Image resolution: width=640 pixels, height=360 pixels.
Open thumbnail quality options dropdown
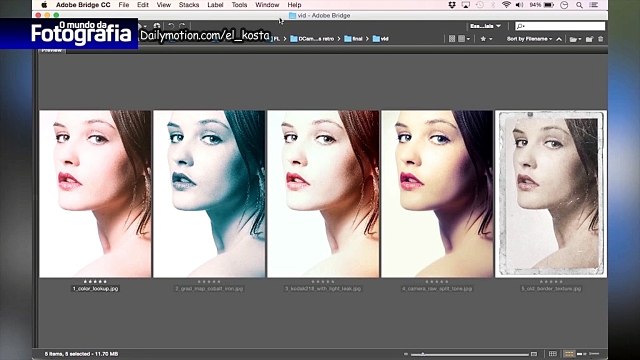click(464, 39)
